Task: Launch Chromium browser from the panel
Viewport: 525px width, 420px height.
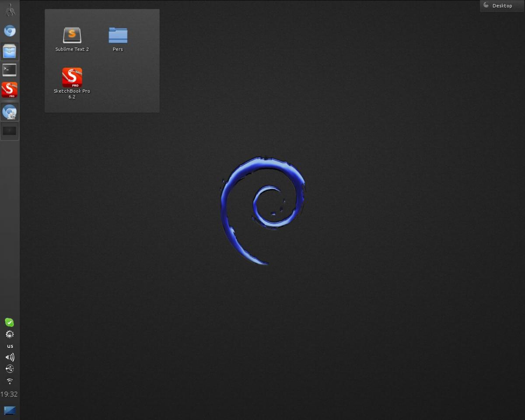Action: [10, 31]
